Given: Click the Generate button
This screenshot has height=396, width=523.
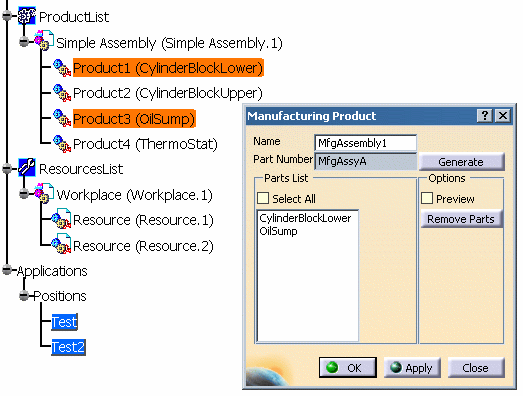Looking at the screenshot, I should point(461,162).
